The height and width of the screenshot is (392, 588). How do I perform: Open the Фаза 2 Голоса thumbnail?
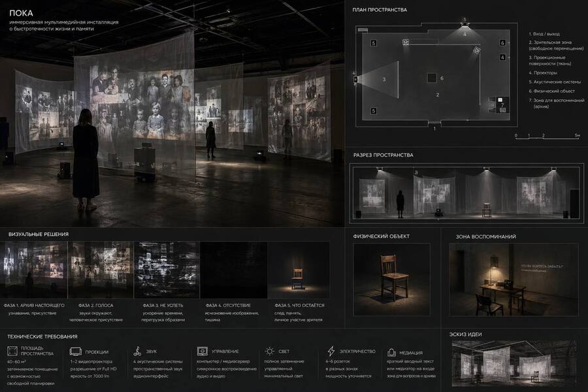(x=101, y=270)
